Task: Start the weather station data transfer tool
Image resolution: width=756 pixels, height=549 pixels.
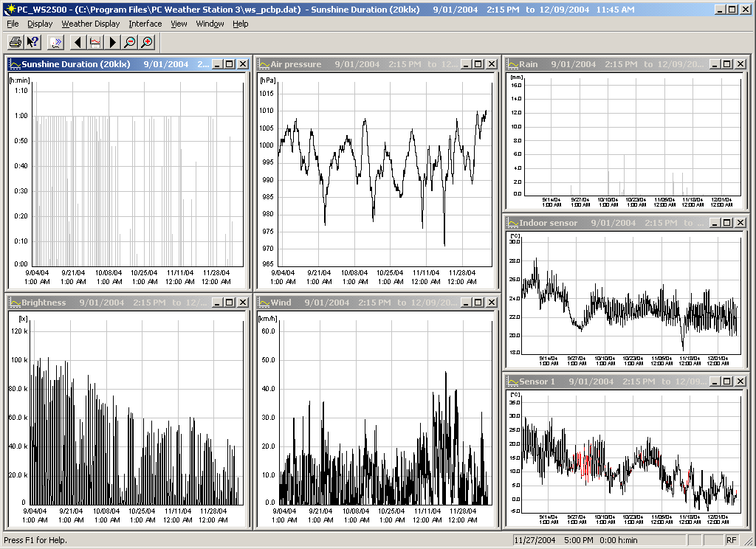Action: [56, 42]
